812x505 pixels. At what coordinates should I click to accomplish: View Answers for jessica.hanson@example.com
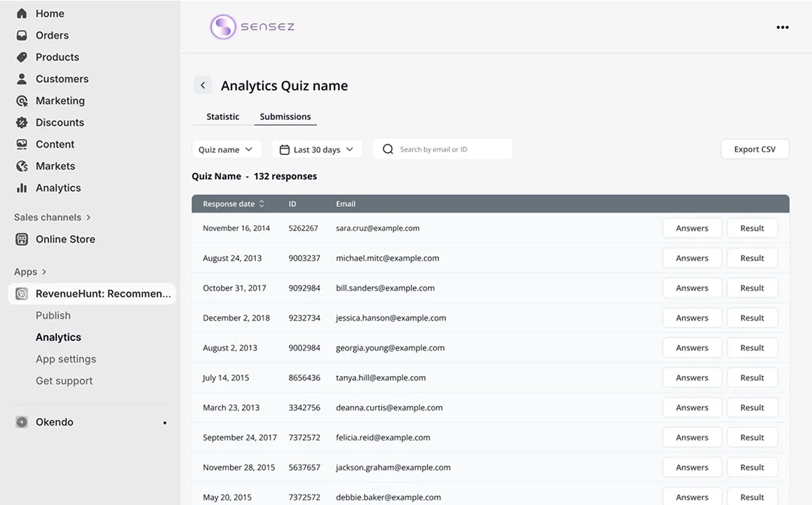[x=692, y=318]
